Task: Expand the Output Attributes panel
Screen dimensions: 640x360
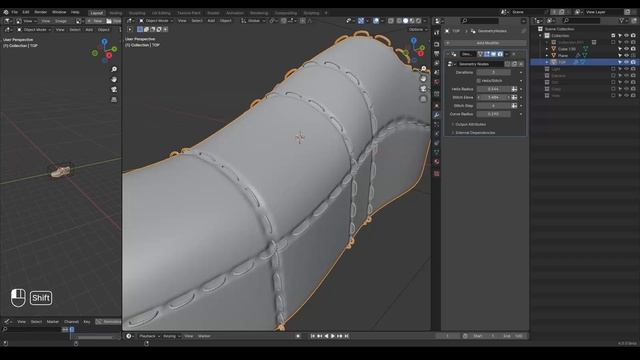Action: (471, 124)
